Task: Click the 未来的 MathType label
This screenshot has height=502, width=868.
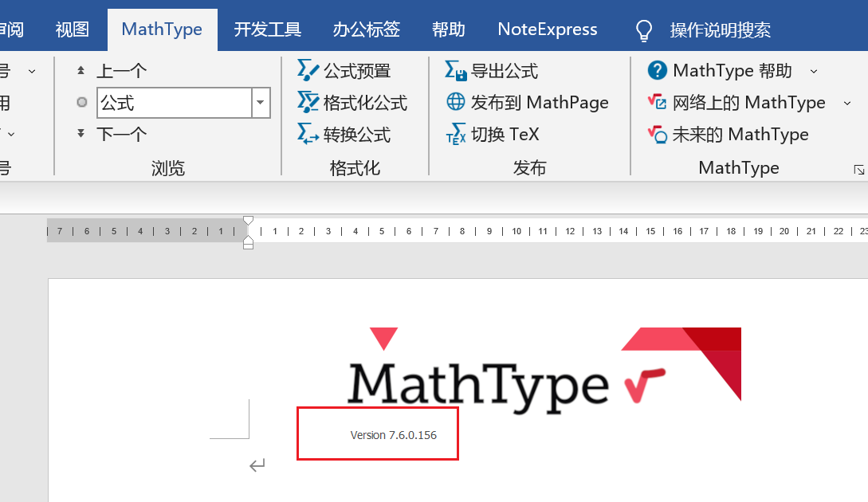Action: coord(740,135)
